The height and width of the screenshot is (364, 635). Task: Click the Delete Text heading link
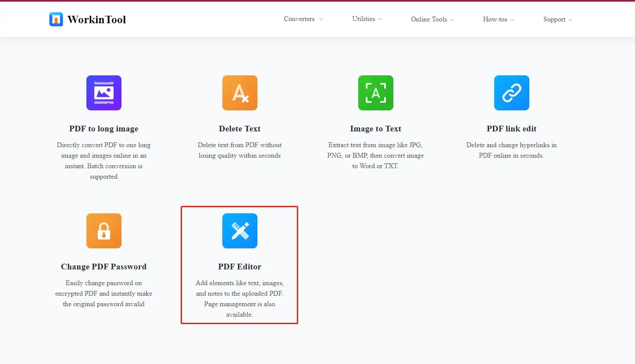[239, 128]
